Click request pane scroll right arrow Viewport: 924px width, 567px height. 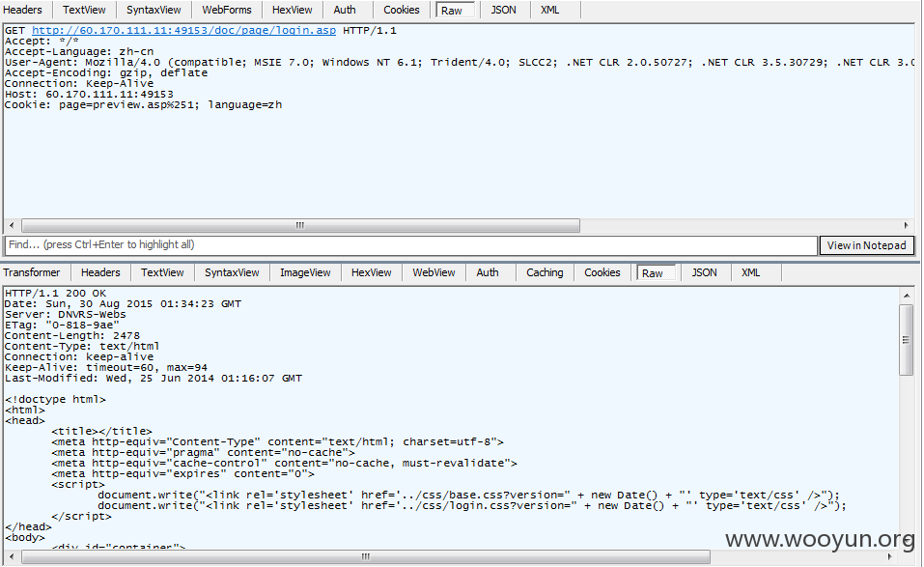(907, 225)
